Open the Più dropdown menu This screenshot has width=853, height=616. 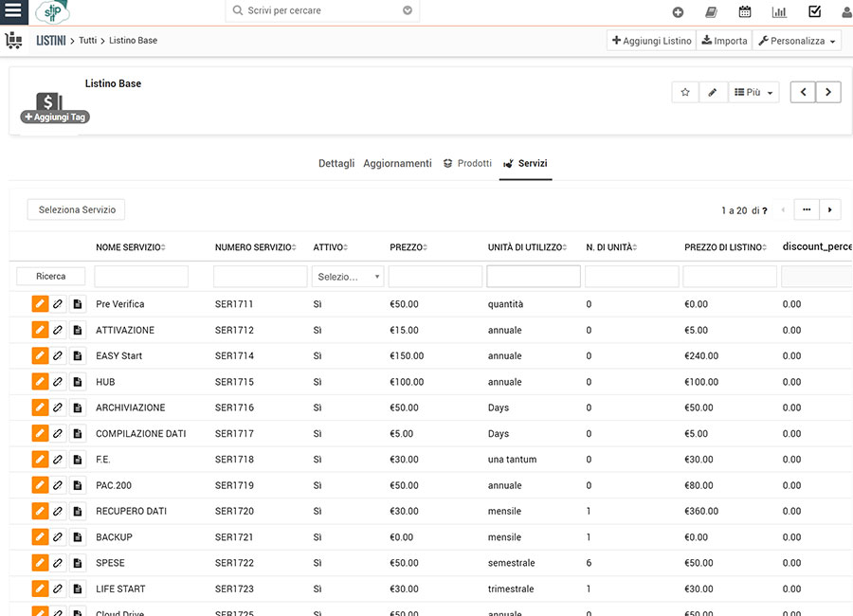(752, 91)
